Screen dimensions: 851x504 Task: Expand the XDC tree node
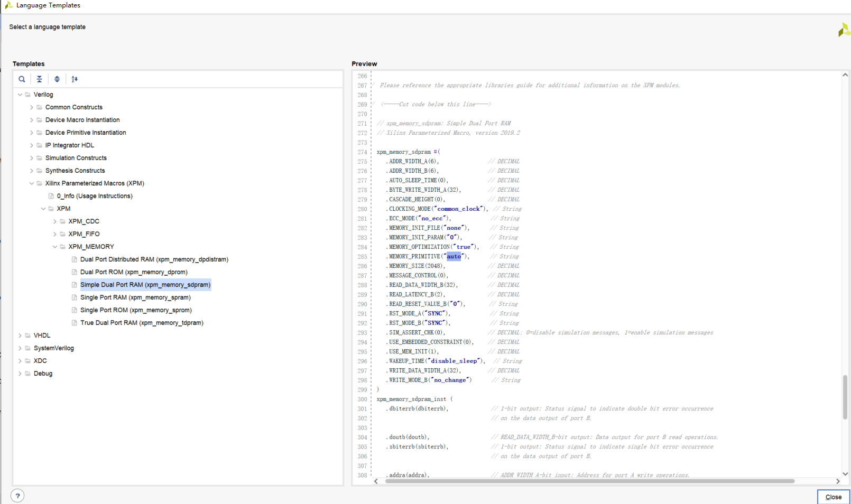pos(20,361)
